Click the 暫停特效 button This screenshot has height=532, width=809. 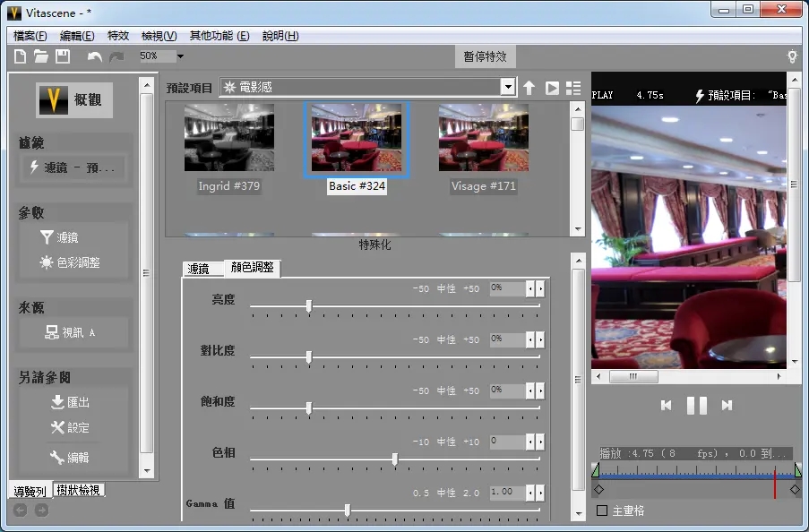tap(485, 56)
